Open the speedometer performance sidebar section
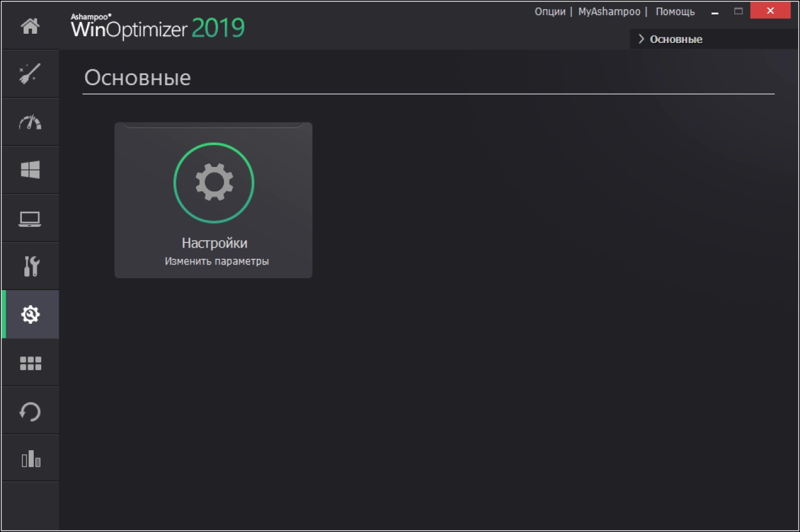The width and height of the screenshot is (800, 532). click(30, 122)
